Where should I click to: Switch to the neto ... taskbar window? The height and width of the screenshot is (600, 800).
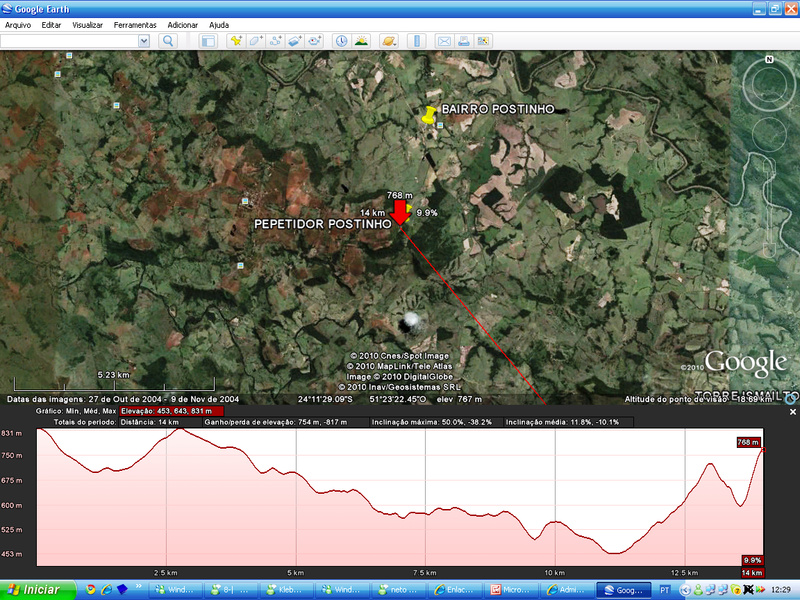[x=400, y=590]
